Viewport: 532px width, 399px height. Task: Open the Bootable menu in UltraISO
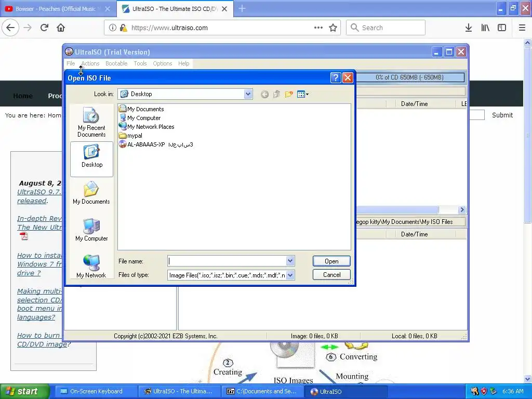point(116,63)
